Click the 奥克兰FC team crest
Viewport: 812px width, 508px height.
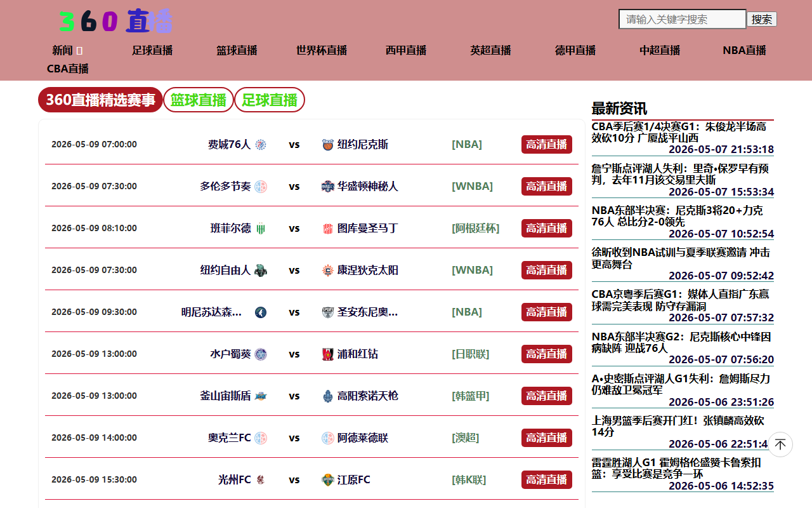(x=261, y=438)
